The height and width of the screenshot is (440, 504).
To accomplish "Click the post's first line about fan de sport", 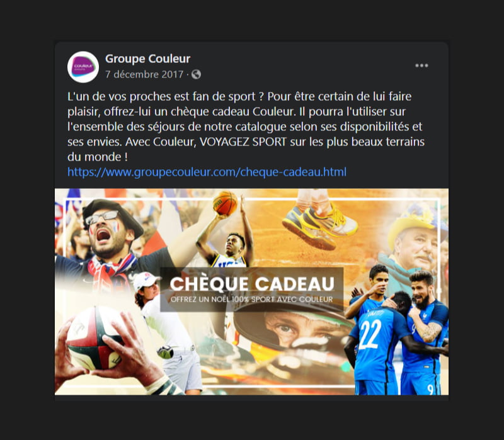I will click(239, 96).
